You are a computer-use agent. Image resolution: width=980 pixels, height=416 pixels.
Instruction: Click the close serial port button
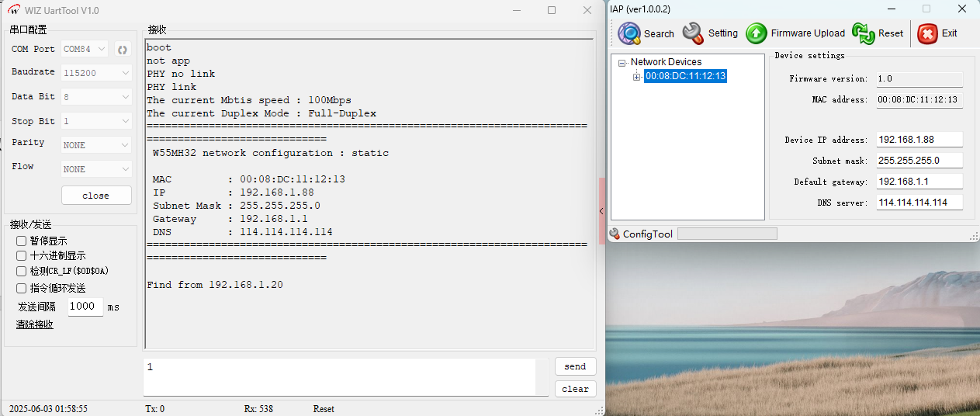[x=96, y=196]
